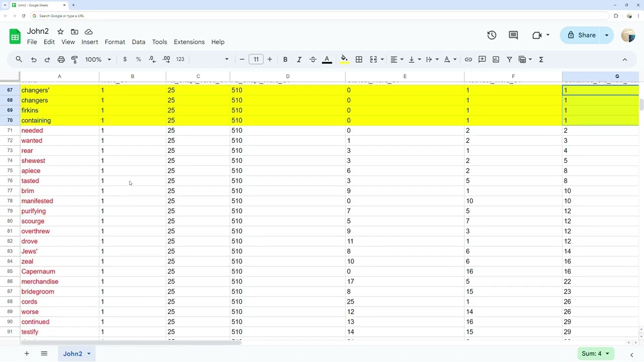Open the borders menu
The width and height of the screenshot is (644, 362).
tap(359, 59)
